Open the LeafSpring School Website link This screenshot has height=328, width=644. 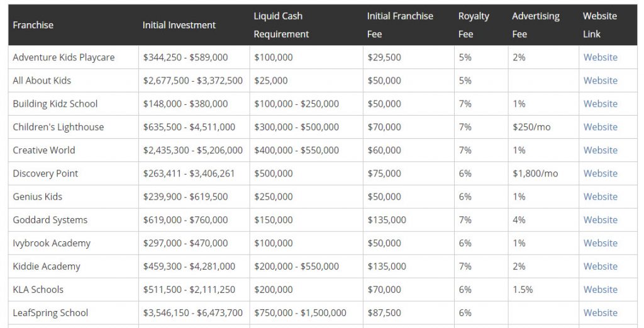[x=600, y=313]
